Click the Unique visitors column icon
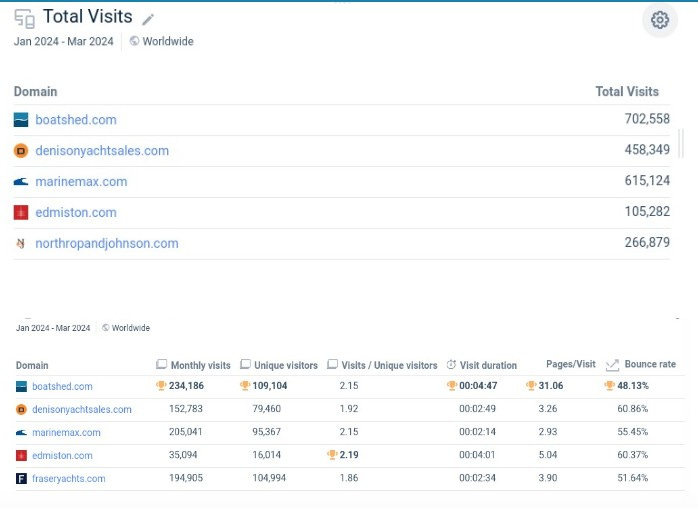This screenshot has width=698, height=508. (x=245, y=365)
